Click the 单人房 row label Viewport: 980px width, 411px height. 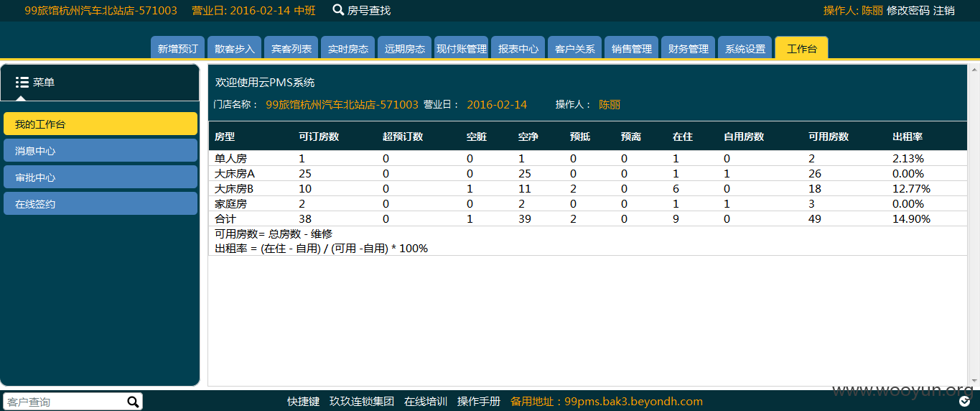(x=230, y=158)
